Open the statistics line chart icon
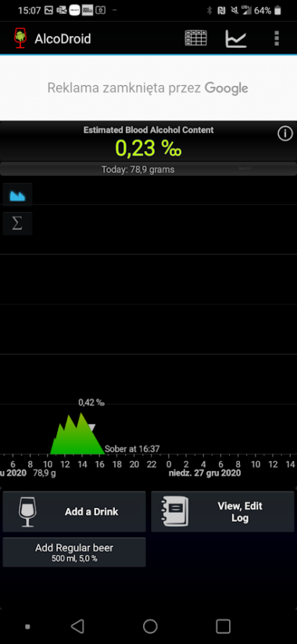This screenshot has height=644, width=297. click(236, 38)
